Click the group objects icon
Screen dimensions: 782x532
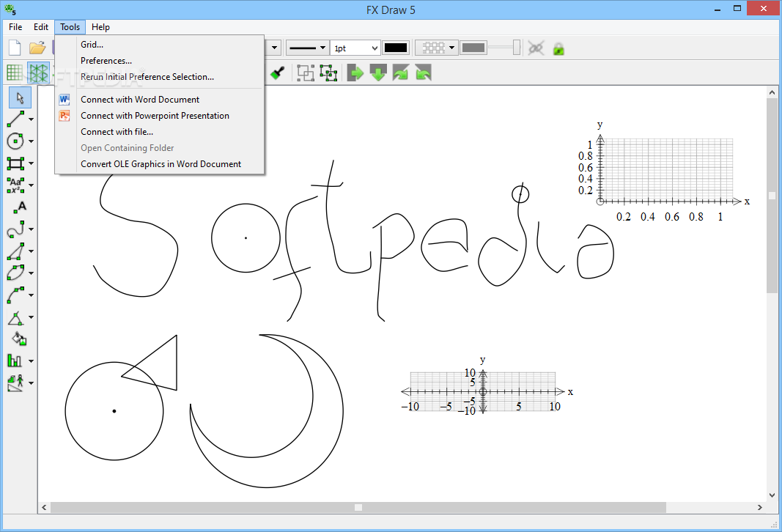click(x=305, y=73)
